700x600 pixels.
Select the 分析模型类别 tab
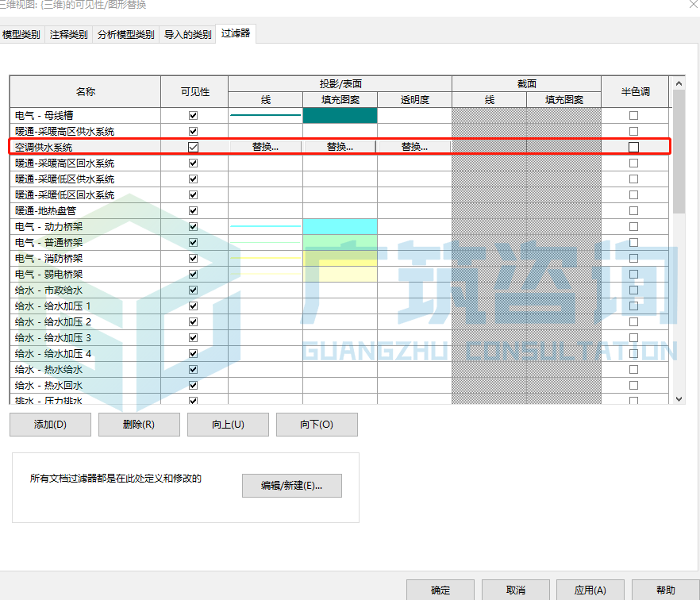click(125, 34)
